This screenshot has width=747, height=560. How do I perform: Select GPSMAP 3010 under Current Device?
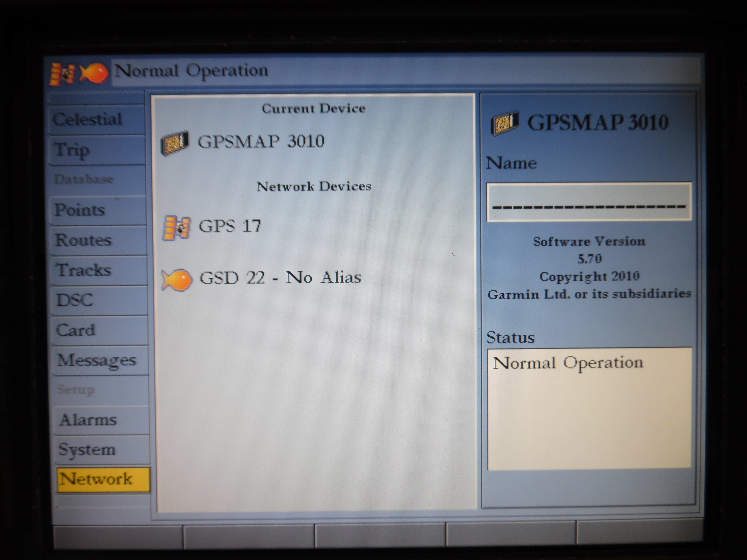[261, 141]
